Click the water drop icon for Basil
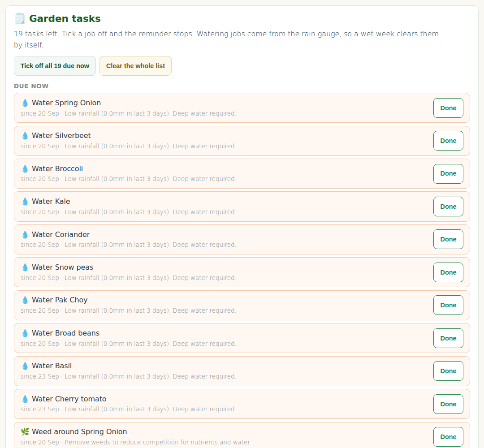The width and height of the screenshot is (484, 448). click(x=25, y=366)
